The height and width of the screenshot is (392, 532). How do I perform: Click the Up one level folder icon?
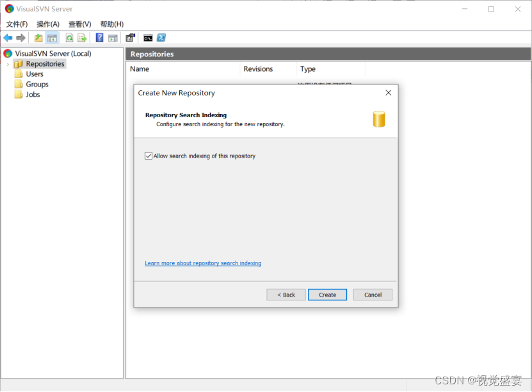(38, 38)
